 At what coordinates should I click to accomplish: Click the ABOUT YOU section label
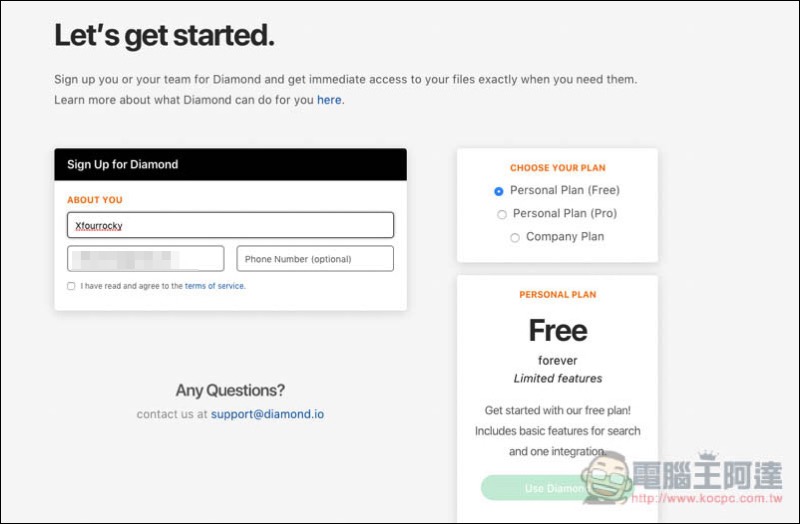click(x=95, y=200)
